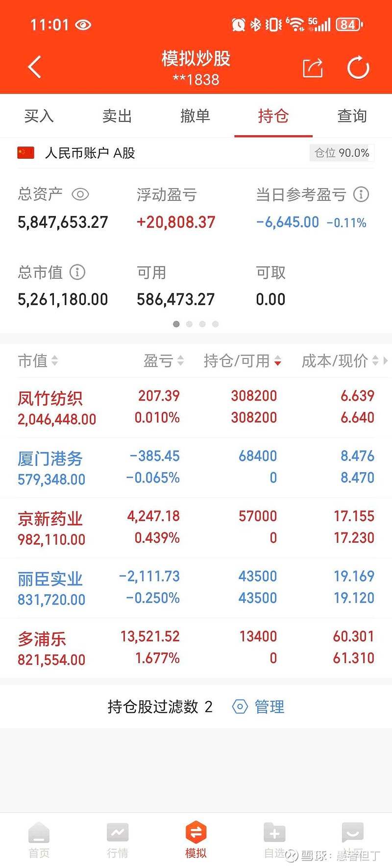Tap the 仓位 90.0% badge
This screenshot has height=868, width=392.
point(342,153)
